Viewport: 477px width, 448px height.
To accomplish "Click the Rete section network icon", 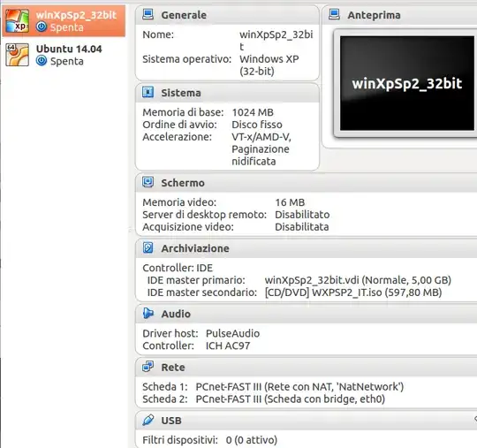I will tap(148, 367).
